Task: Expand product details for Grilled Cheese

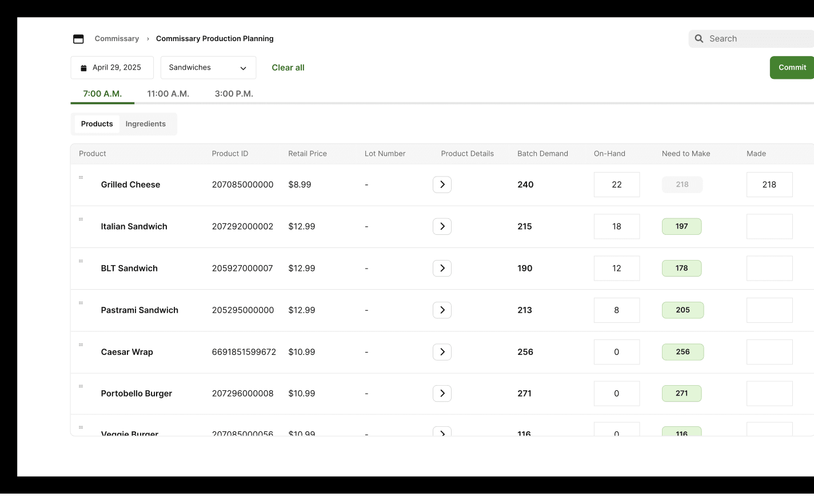Action: pos(442,185)
